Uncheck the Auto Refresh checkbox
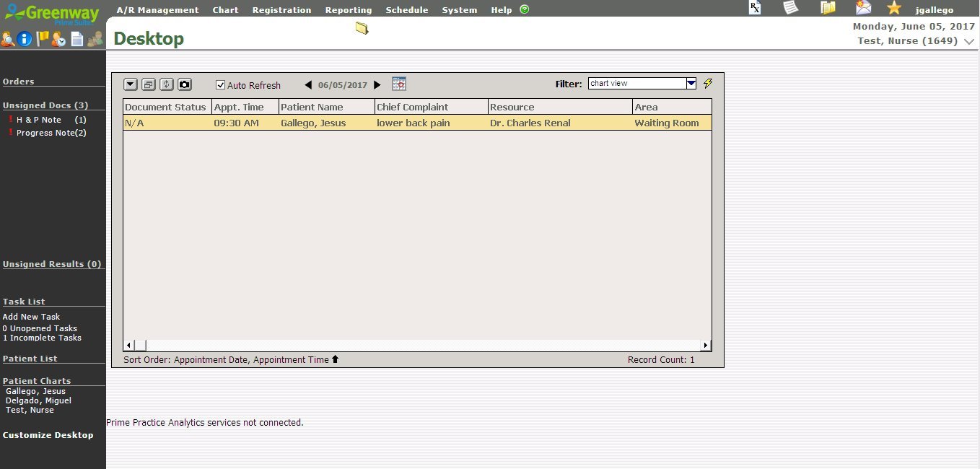 (x=221, y=85)
